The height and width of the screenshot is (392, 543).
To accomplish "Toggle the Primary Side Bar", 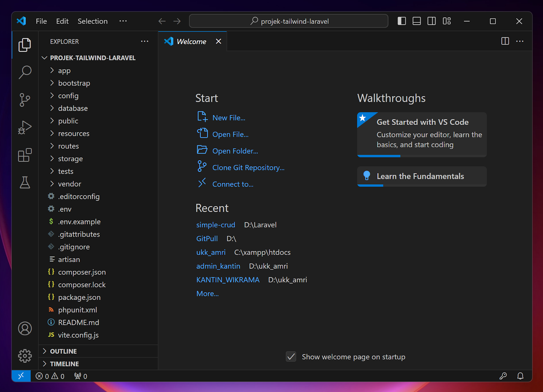I will pos(402,21).
